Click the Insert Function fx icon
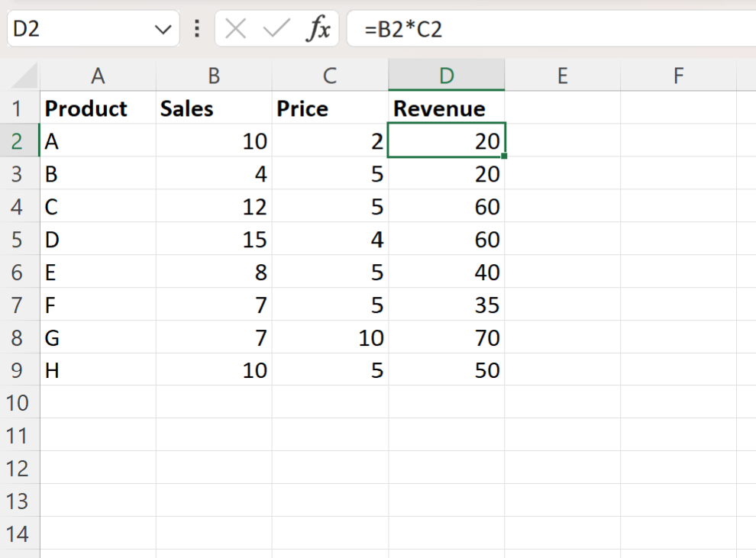This screenshot has height=558, width=756. coord(321,28)
